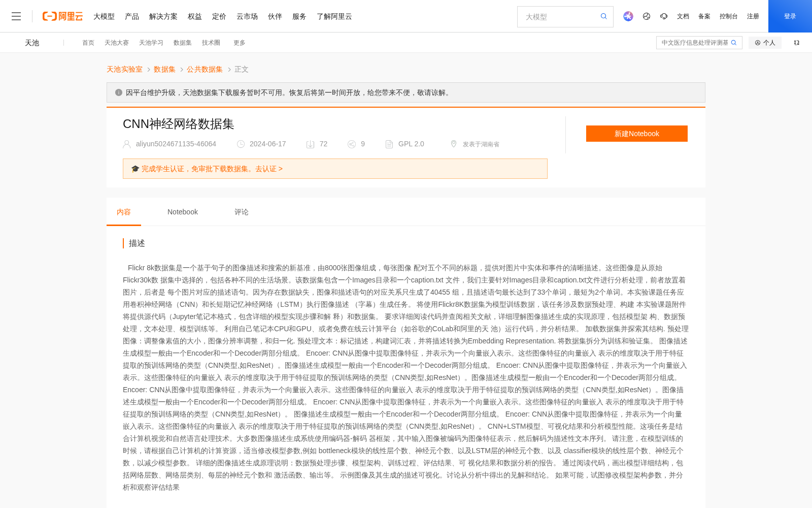Open the 伙伴 top menu
This screenshot has width=812, height=508.
click(x=275, y=16)
